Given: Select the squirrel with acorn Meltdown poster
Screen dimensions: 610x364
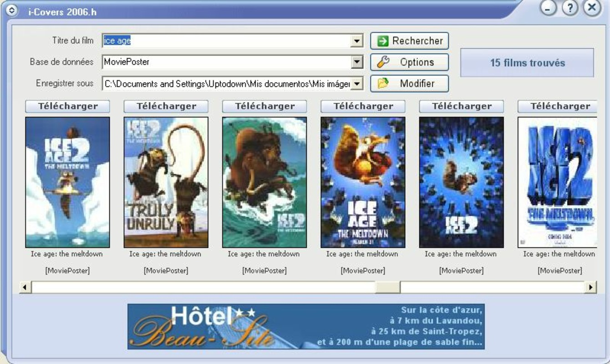Looking at the screenshot, I should coord(363,182).
